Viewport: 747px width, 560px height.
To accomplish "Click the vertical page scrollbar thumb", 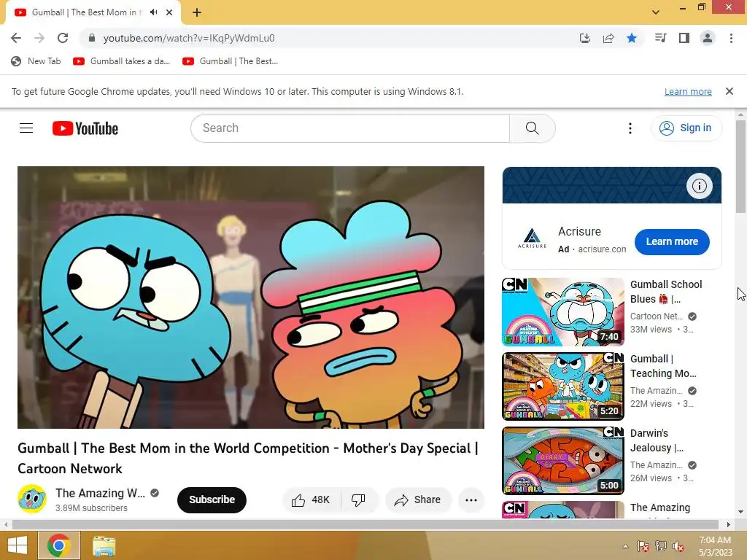I will (x=741, y=167).
